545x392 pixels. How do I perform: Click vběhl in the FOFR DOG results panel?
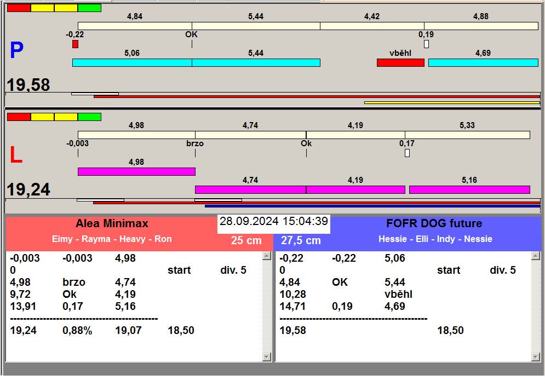click(398, 295)
